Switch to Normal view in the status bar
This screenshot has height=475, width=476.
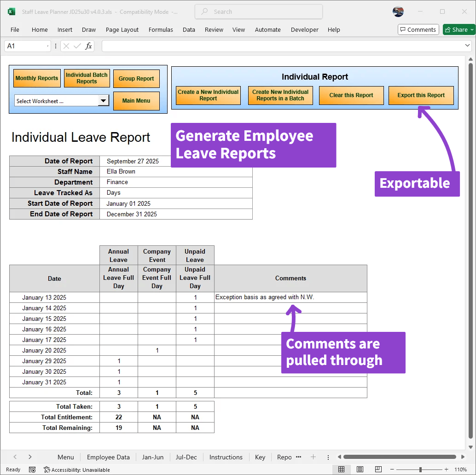coord(341,469)
